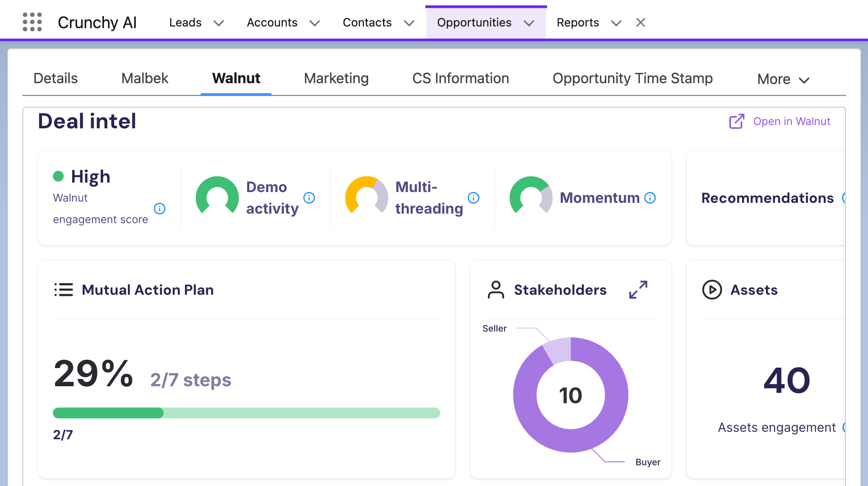Click the Crunchy AI app name
This screenshot has height=486, width=868.
[x=97, y=22]
